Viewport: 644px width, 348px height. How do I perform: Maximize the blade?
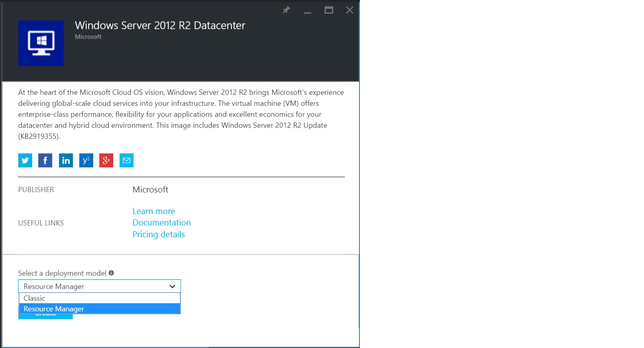click(x=329, y=10)
